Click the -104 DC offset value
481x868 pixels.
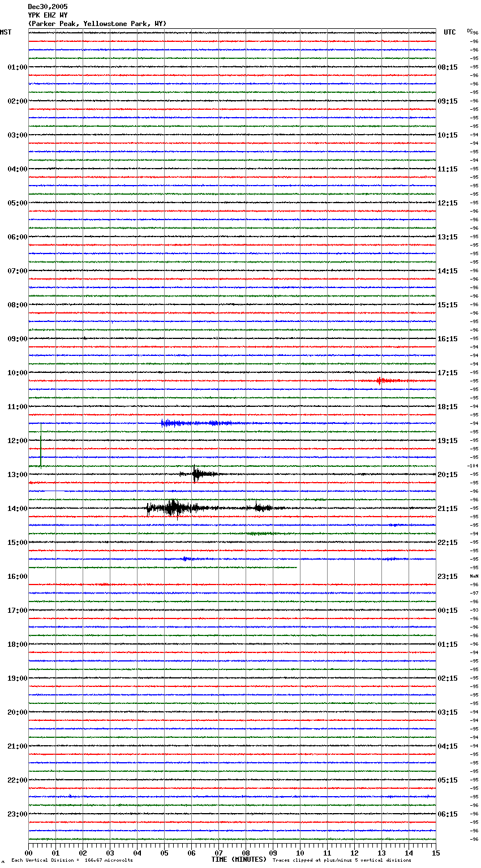[x=474, y=466]
